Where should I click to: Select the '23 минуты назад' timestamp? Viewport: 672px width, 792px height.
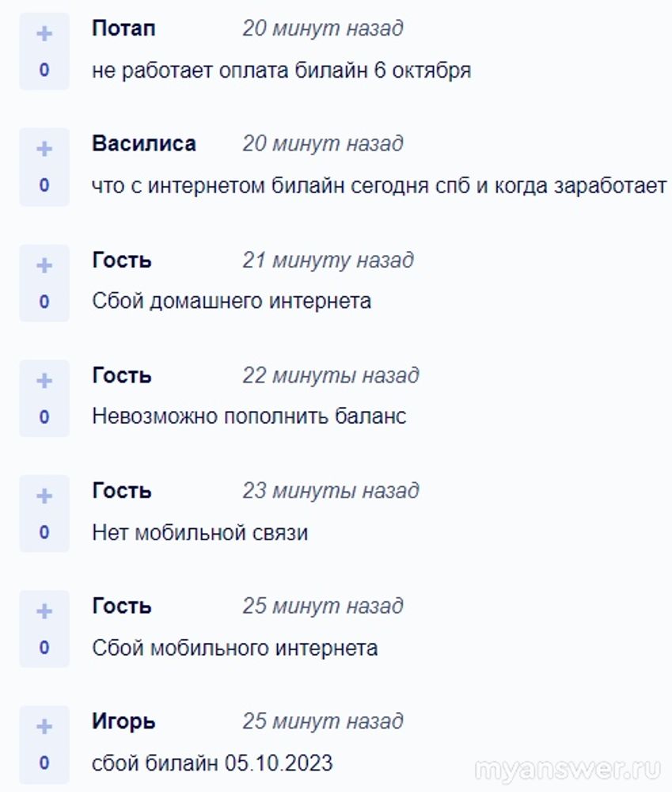[x=331, y=491]
